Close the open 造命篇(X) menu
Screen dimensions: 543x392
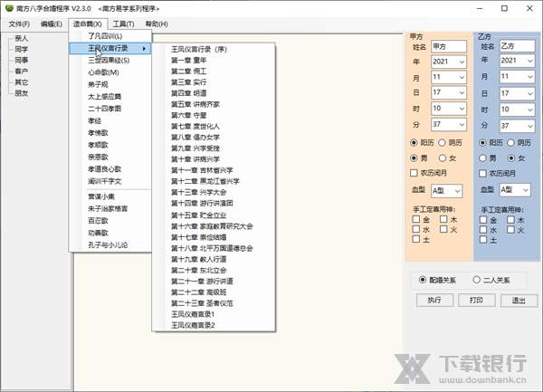point(87,24)
